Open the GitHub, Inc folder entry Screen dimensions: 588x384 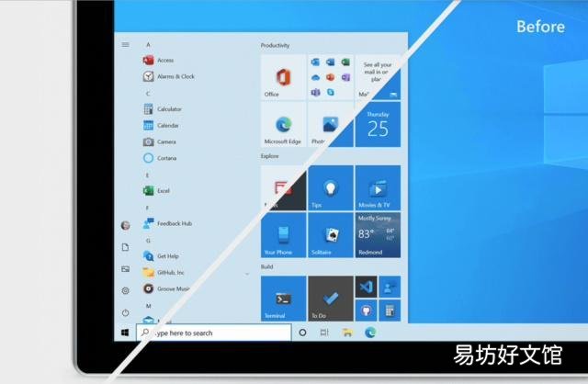click(164, 273)
